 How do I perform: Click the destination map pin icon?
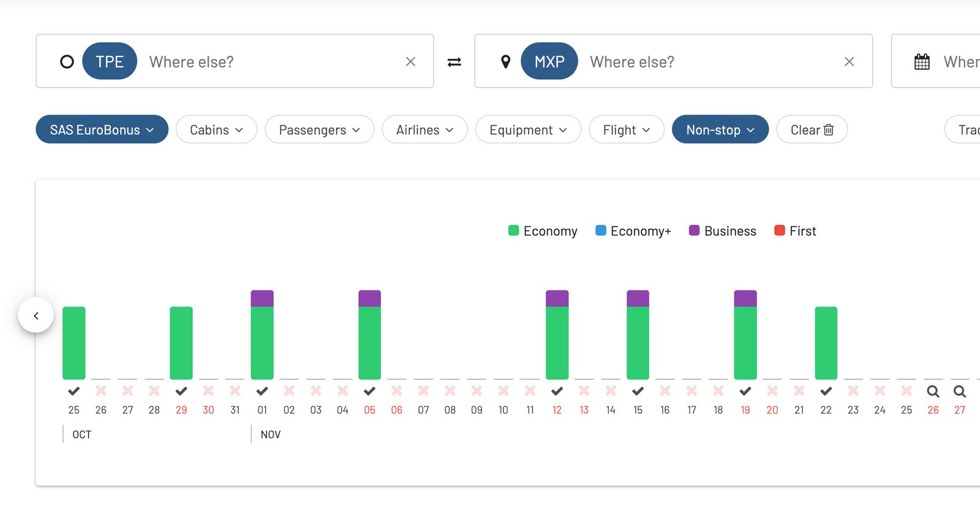[505, 62]
